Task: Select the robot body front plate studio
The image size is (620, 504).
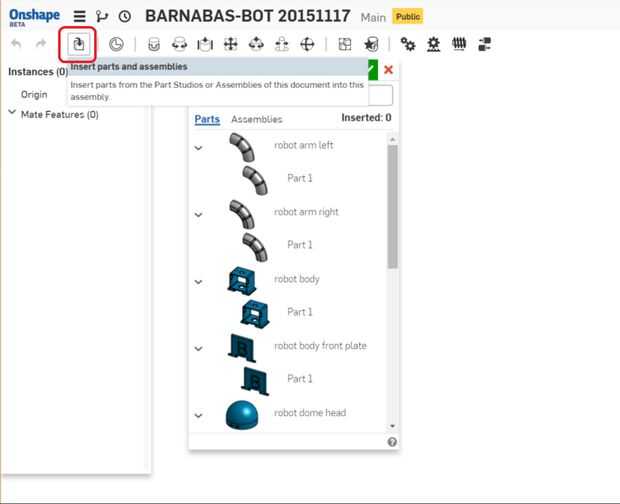Action: (x=320, y=346)
